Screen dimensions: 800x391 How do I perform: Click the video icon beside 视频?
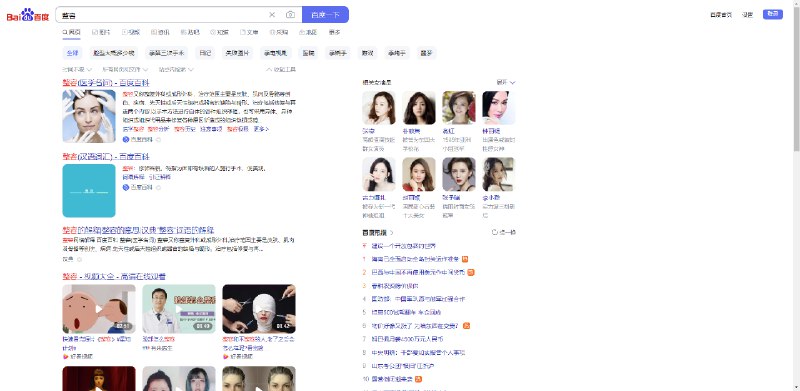[x=124, y=32]
